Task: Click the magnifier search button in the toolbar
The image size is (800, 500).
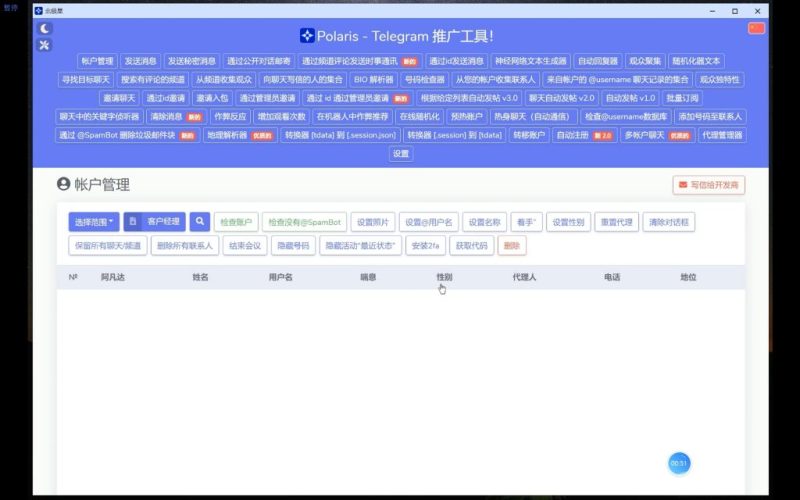Action: pos(200,221)
